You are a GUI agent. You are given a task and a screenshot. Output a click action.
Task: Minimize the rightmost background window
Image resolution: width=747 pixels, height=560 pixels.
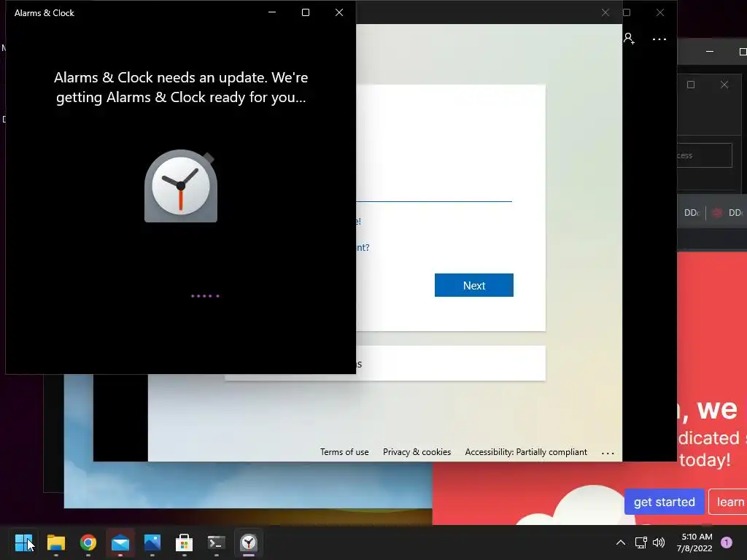coord(710,52)
